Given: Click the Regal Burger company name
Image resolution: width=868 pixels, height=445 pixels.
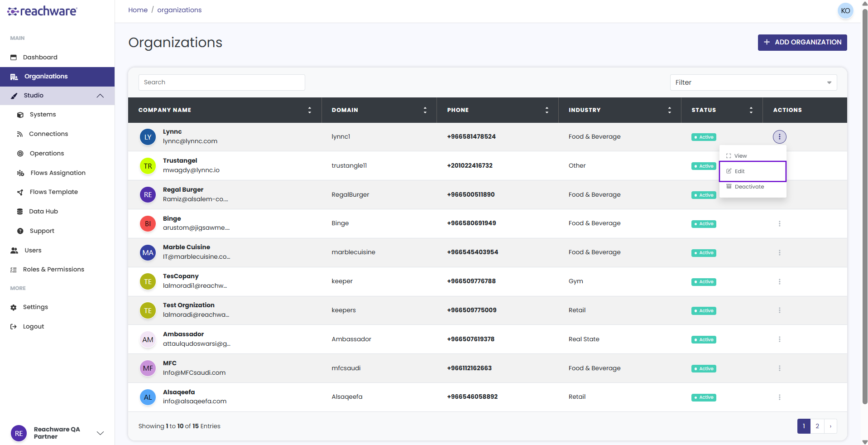Looking at the screenshot, I should click(183, 189).
